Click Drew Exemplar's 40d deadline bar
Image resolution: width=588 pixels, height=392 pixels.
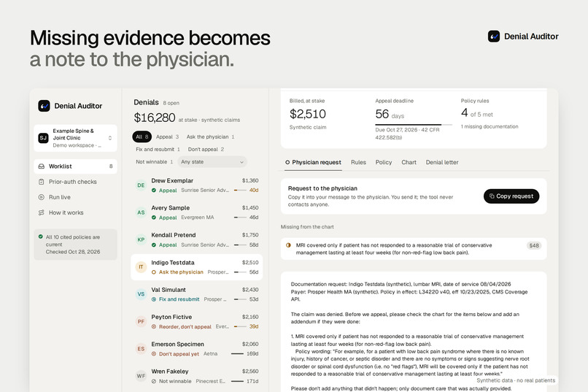coord(240,191)
